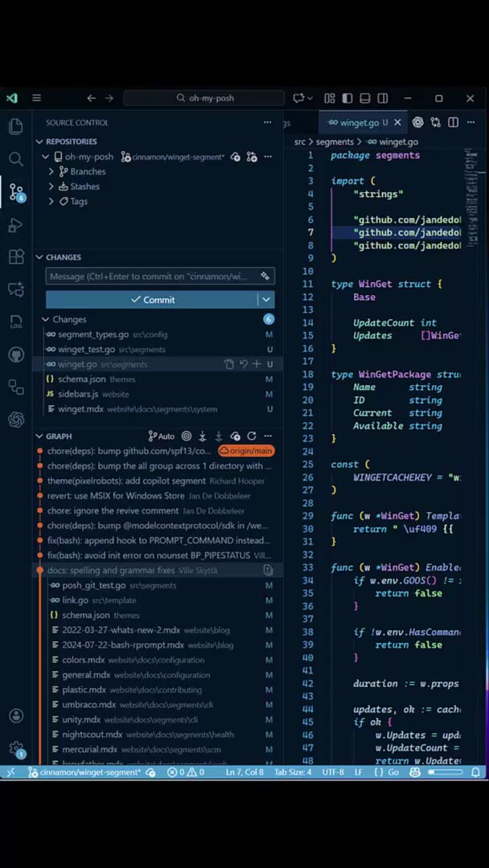Image resolution: width=489 pixels, height=868 pixels.
Task: Open Graph section more actions menu
Action: tap(268, 436)
